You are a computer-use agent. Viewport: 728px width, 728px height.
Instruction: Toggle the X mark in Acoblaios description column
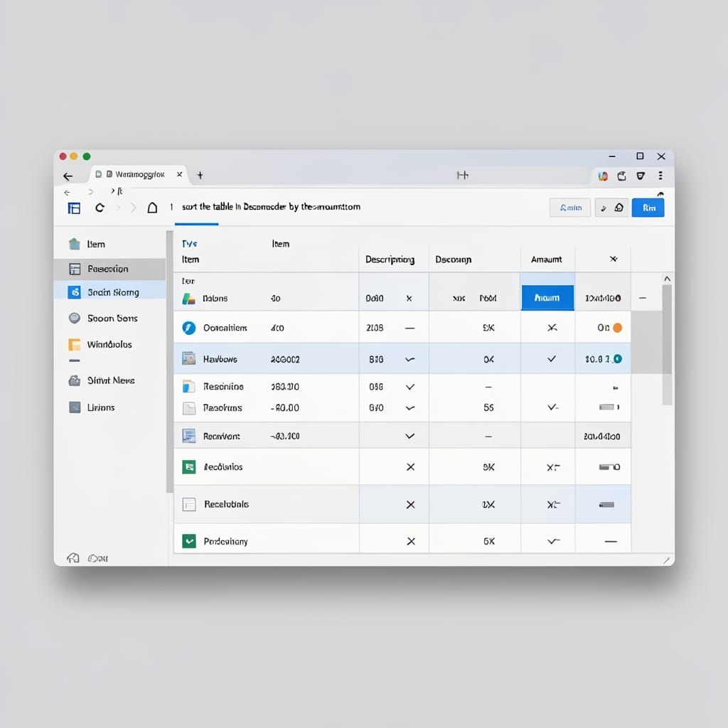(410, 467)
